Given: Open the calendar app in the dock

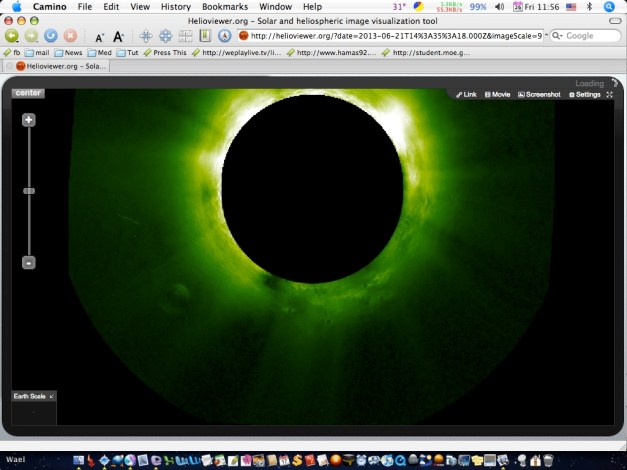Looking at the screenshot, I should 284,460.
